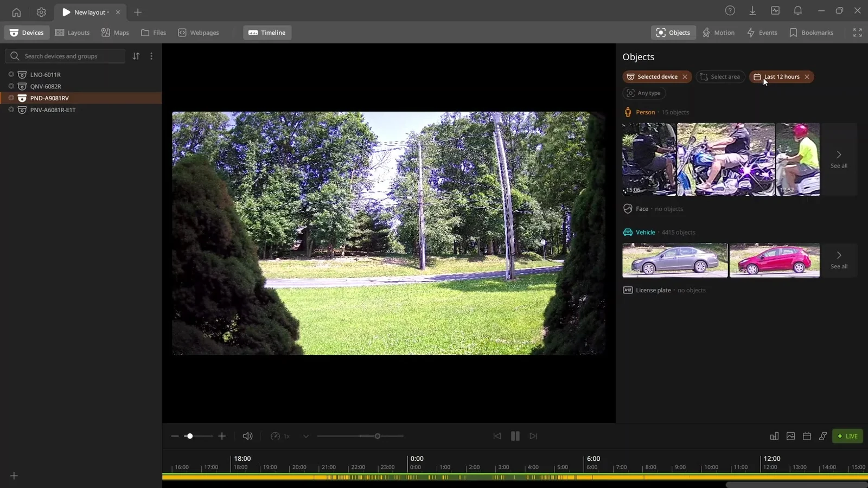Open the help question mark icon
868x488 pixels.
point(730,10)
